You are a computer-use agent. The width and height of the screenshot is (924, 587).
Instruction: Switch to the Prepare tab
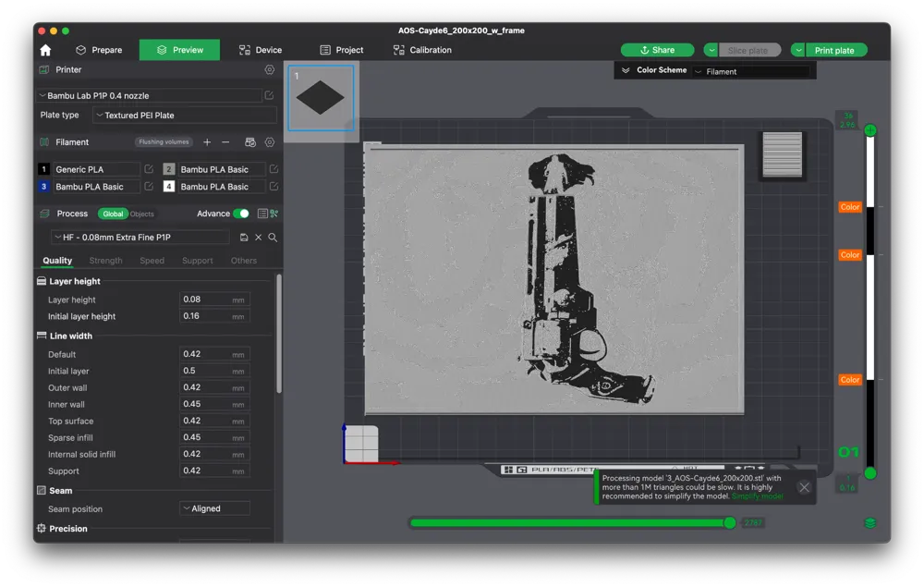99,50
